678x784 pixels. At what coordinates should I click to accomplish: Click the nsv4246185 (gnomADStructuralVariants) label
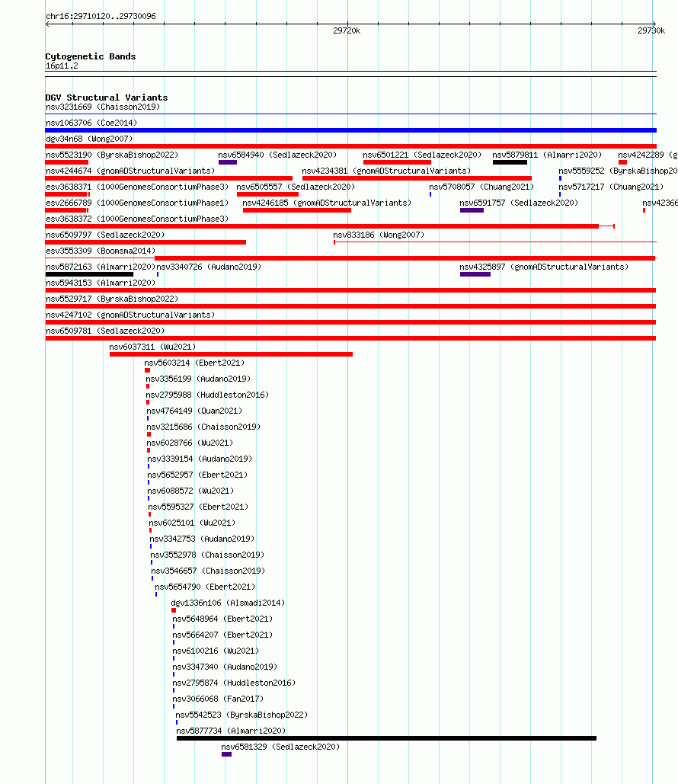327,203
